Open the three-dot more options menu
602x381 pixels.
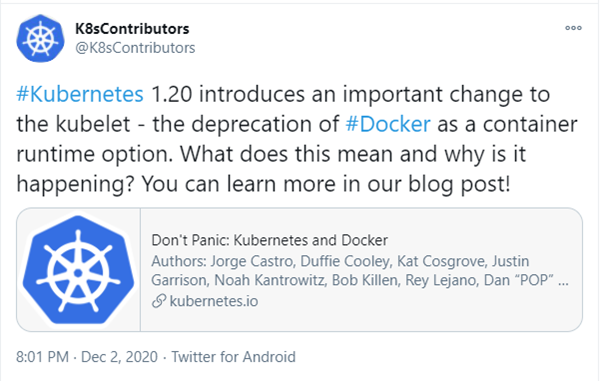coord(573,28)
